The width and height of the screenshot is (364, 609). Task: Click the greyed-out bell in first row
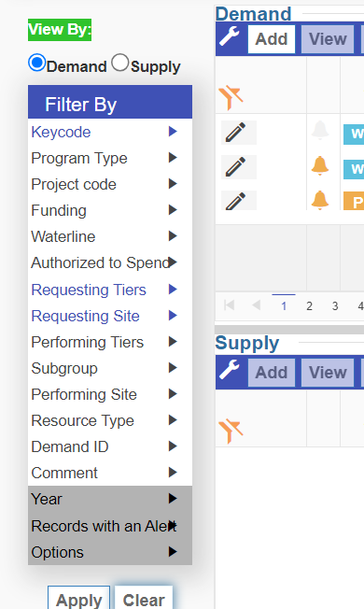click(320, 131)
